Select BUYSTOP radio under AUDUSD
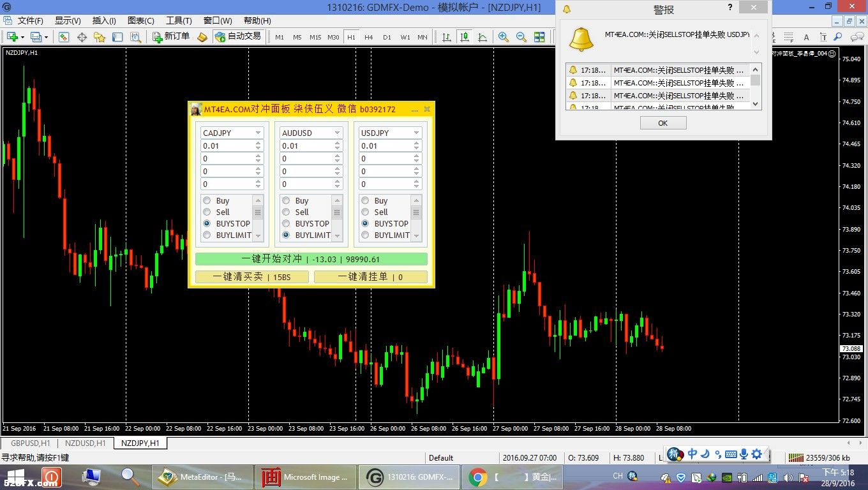Image resolution: width=868 pixels, height=490 pixels. (x=286, y=223)
